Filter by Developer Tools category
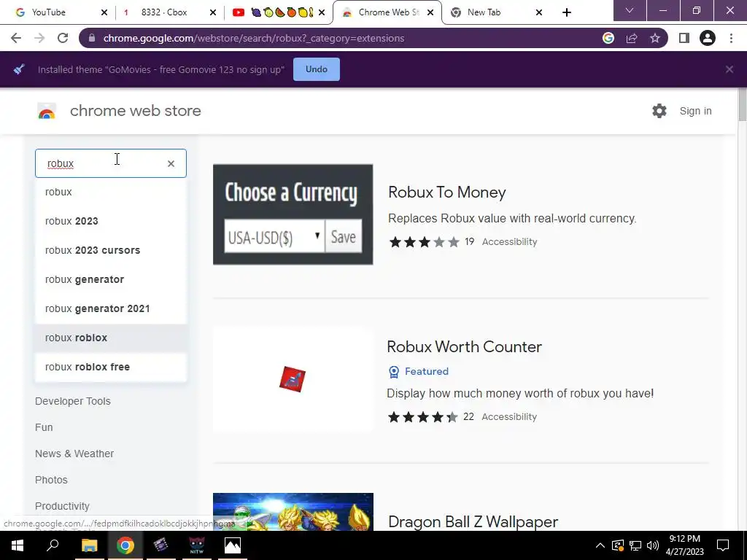The width and height of the screenshot is (747, 560). 72,401
